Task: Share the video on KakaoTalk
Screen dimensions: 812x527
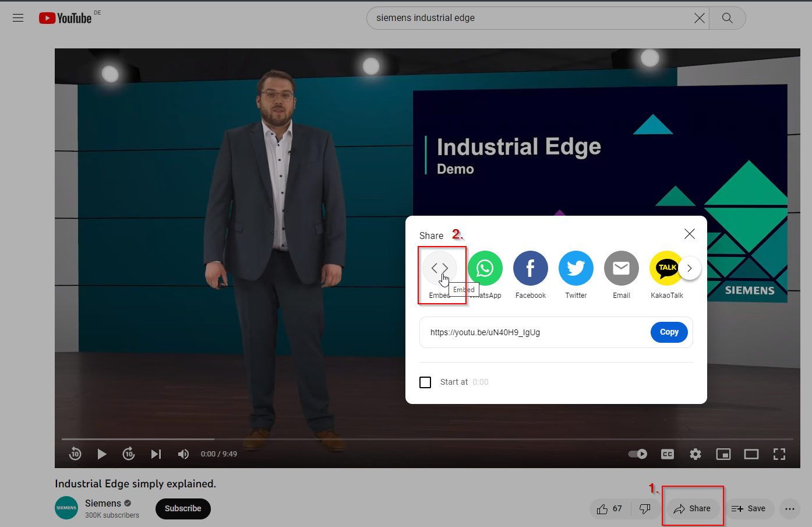Action: (667, 268)
